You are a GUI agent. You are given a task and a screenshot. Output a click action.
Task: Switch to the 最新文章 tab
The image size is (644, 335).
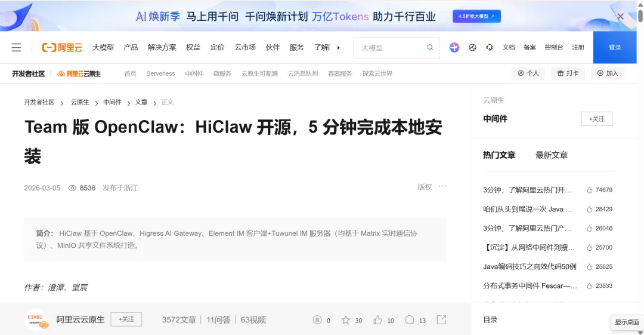coord(552,155)
